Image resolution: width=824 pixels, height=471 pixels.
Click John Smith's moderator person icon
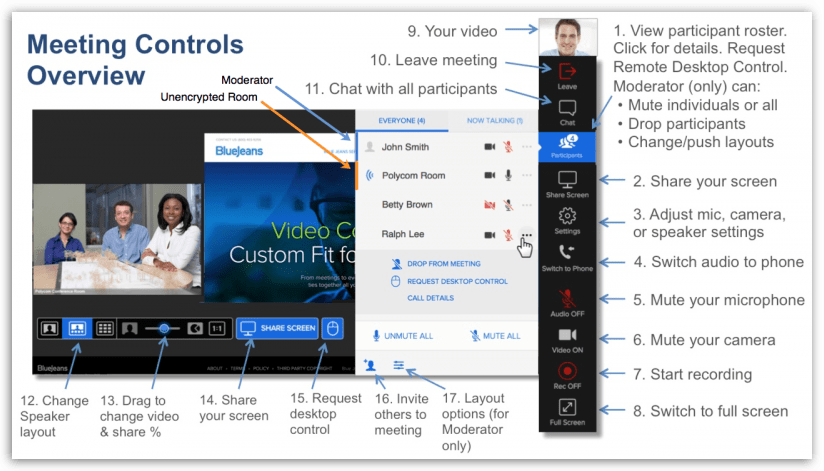click(x=370, y=147)
